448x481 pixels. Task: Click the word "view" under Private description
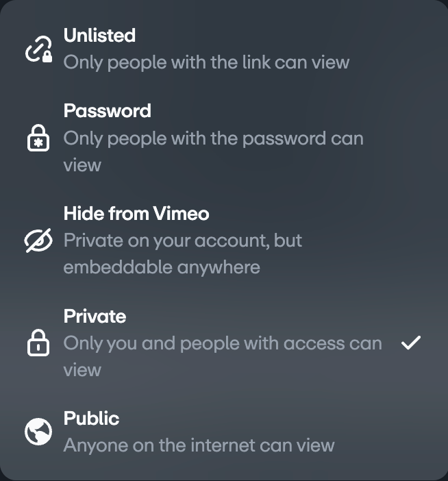(82, 370)
